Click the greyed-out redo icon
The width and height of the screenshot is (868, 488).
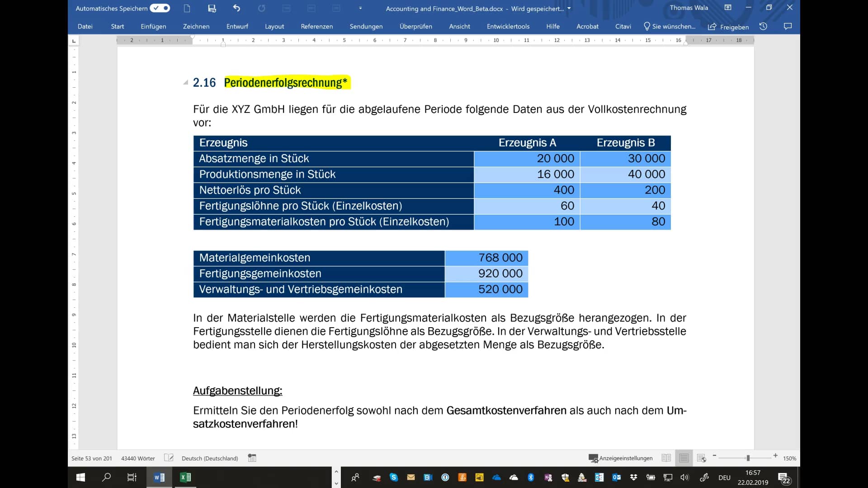pos(261,8)
